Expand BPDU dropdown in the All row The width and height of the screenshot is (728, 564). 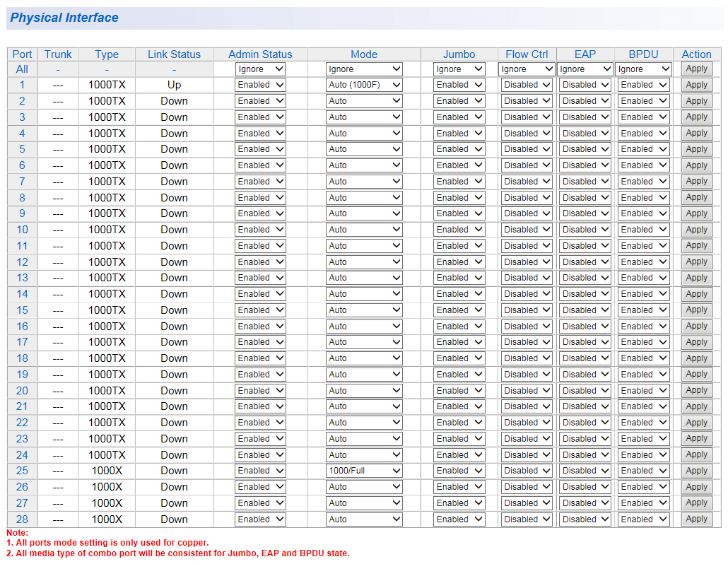click(643, 69)
